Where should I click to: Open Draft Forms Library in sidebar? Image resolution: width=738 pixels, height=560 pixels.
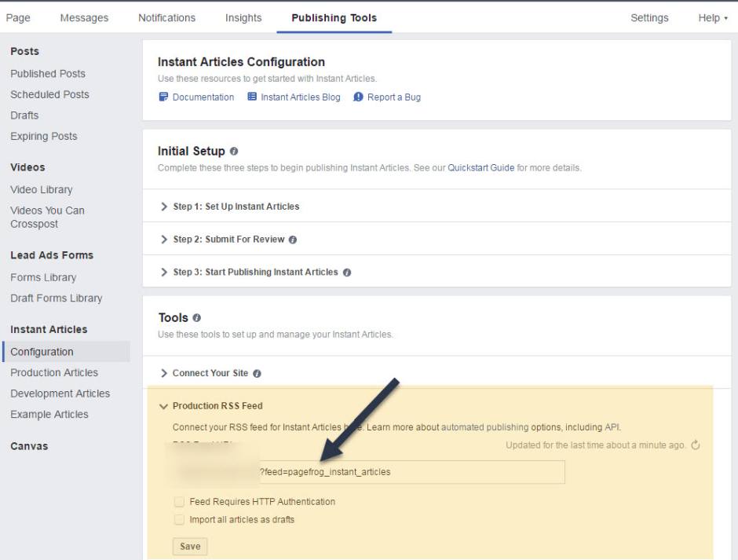(x=57, y=298)
